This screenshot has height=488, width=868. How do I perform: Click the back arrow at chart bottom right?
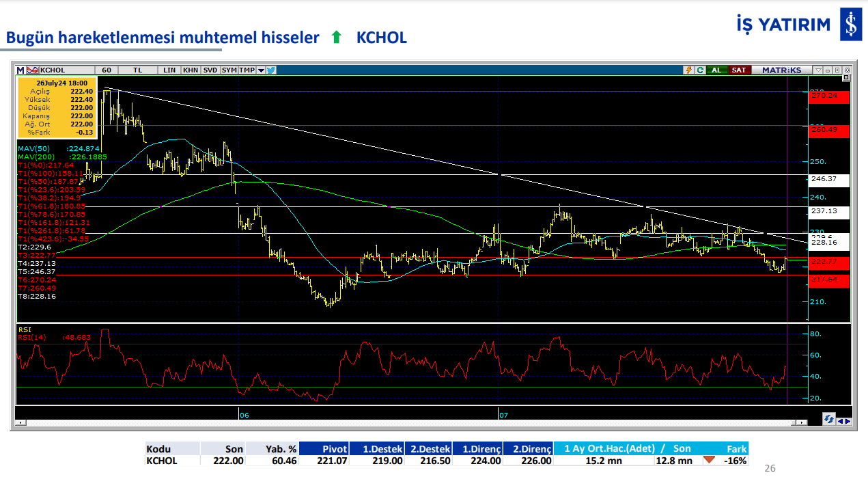pos(841,422)
